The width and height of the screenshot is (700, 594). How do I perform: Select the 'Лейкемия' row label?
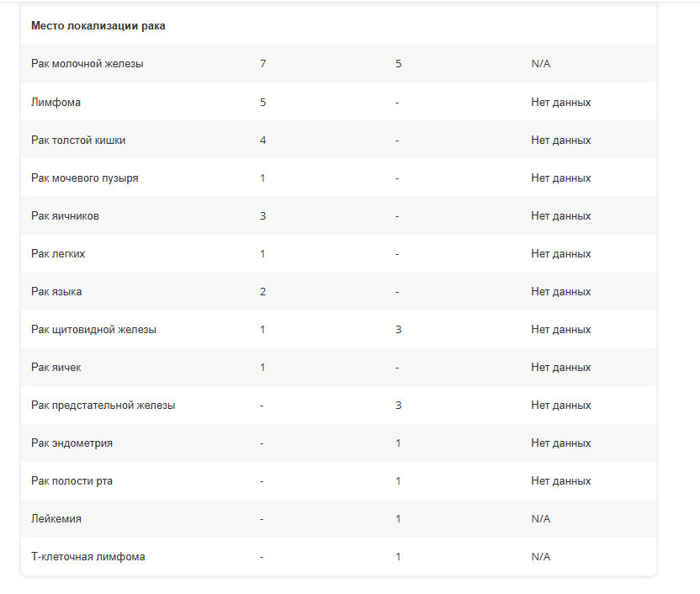click(x=56, y=519)
